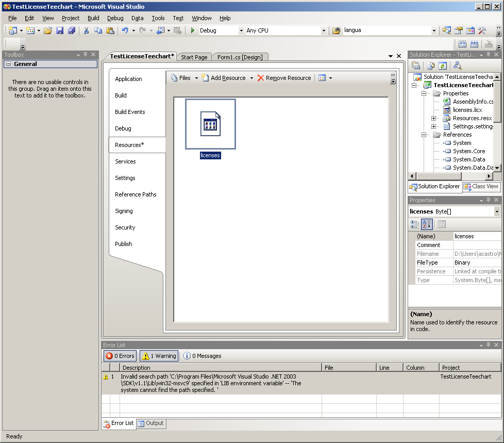Click the Add Resource button
Viewport: 504px width, 443px height.
pos(224,78)
